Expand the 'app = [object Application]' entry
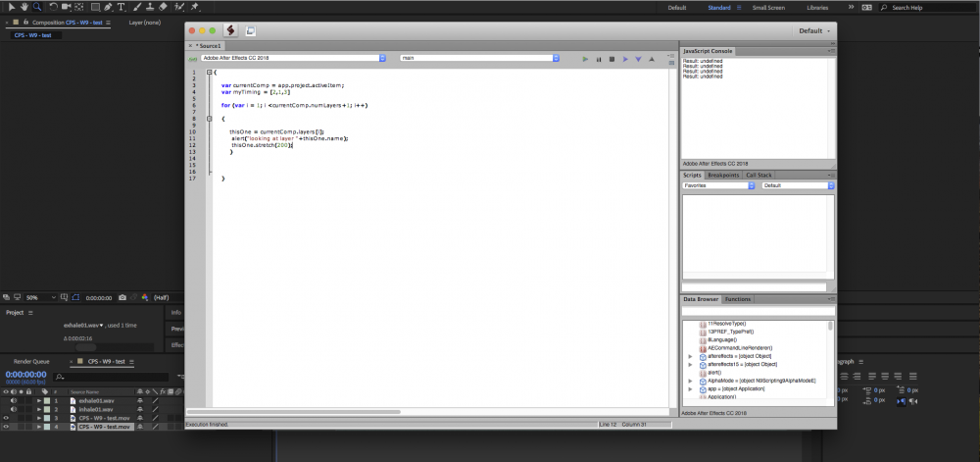This screenshot has height=462, width=980. [690, 388]
